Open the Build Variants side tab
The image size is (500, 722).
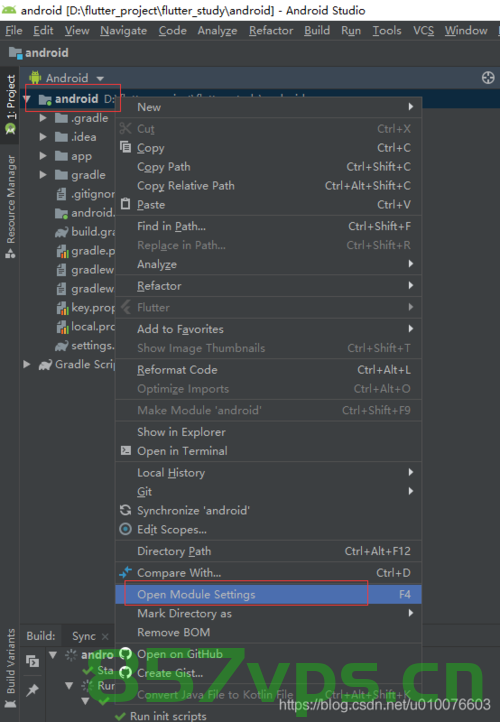(x=10, y=668)
